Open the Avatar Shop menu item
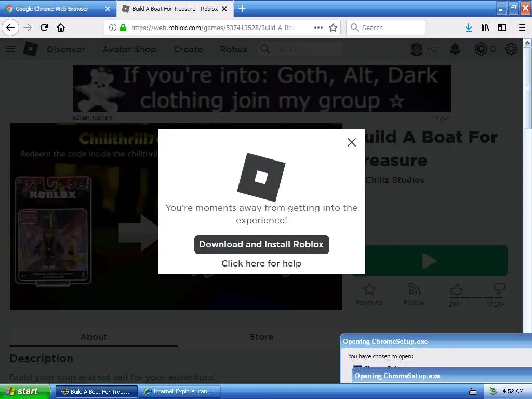 pyautogui.click(x=129, y=49)
